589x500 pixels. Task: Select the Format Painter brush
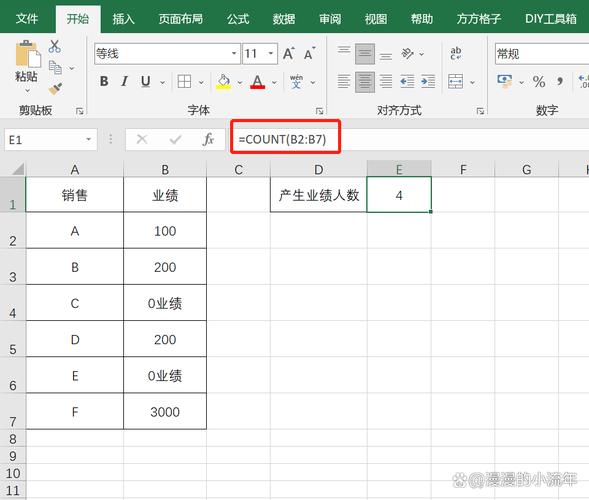56,89
